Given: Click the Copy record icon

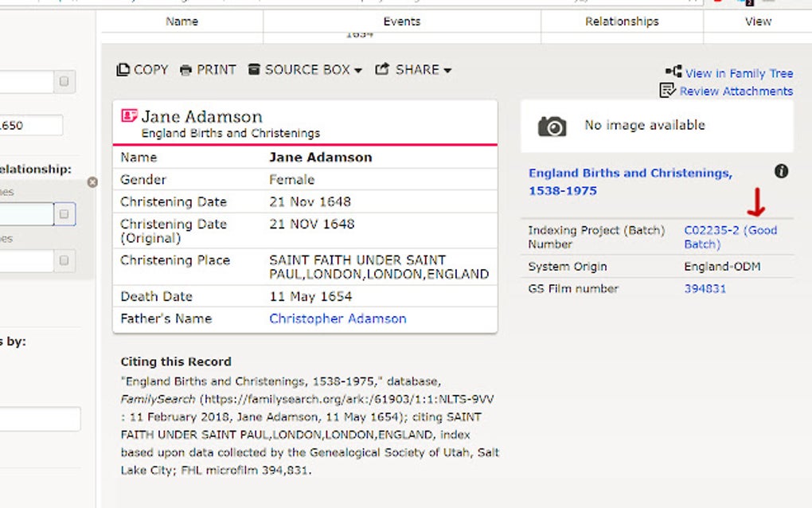Looking at the screenshot, I should pyautogui.click(x=121, y=69).
